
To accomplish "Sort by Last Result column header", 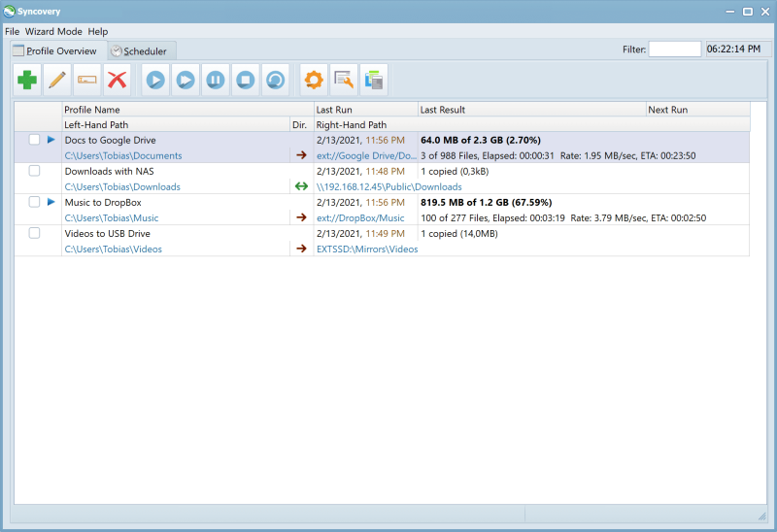I will click(532, 110).
